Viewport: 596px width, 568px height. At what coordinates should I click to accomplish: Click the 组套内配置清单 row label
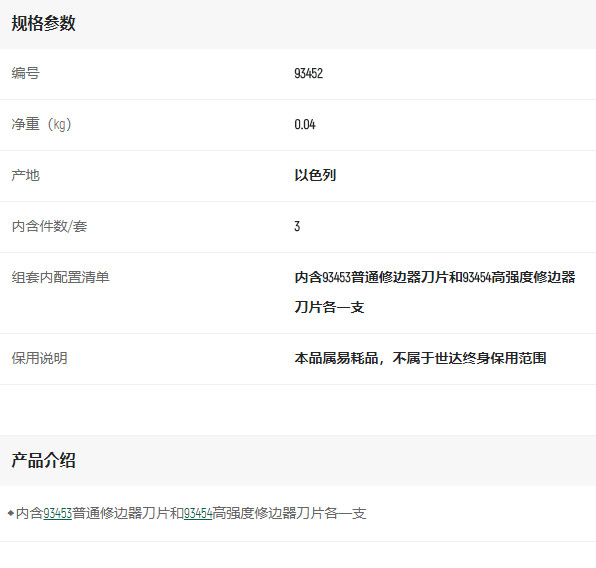[x=60, y=277]
